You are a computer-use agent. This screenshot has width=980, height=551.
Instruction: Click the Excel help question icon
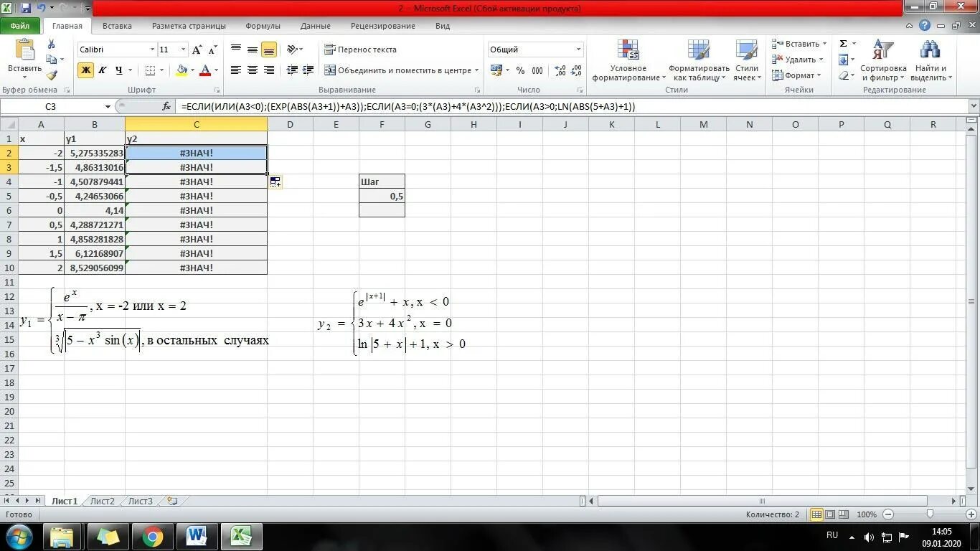(925, 25)
